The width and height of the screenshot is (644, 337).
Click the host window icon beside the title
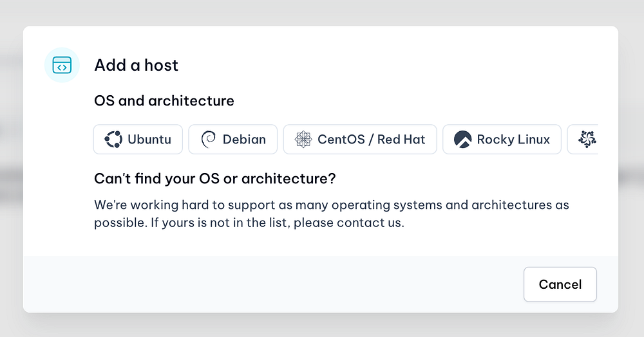[62, 65]
